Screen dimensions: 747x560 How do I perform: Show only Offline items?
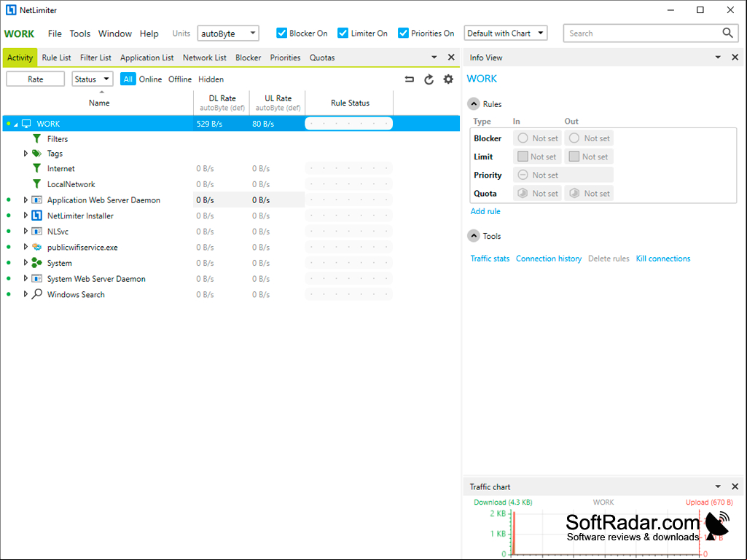point(180,79)
